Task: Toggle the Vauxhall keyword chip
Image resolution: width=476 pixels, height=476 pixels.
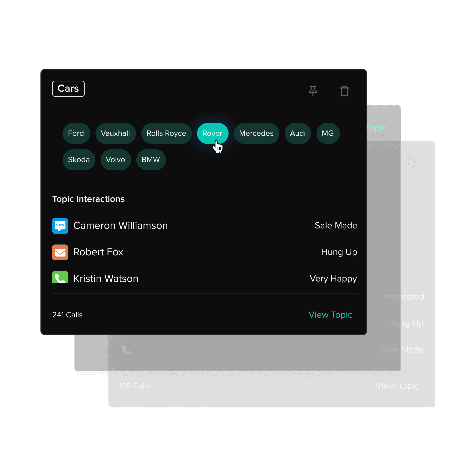Action: [115, 133]
